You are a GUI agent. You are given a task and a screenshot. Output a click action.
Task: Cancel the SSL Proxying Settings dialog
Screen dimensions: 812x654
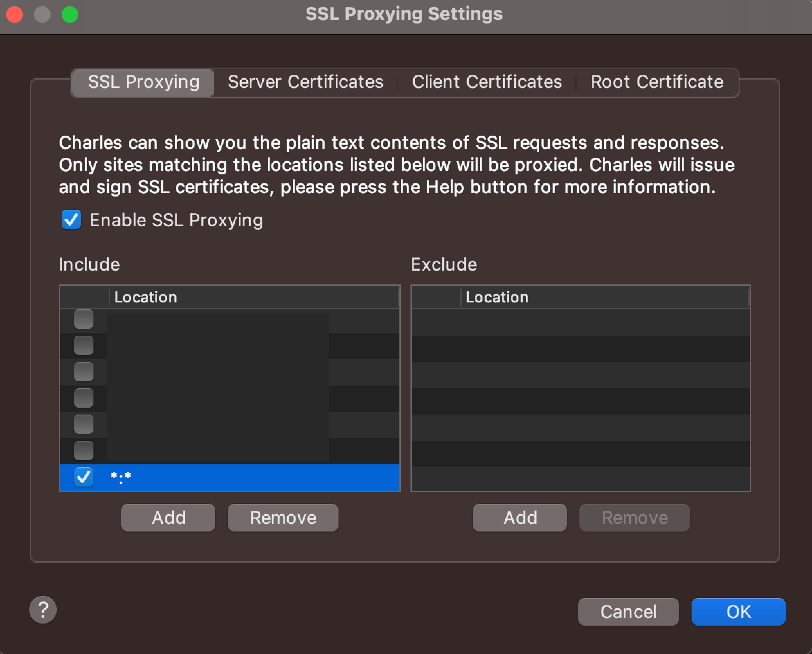tap(629, 612)
